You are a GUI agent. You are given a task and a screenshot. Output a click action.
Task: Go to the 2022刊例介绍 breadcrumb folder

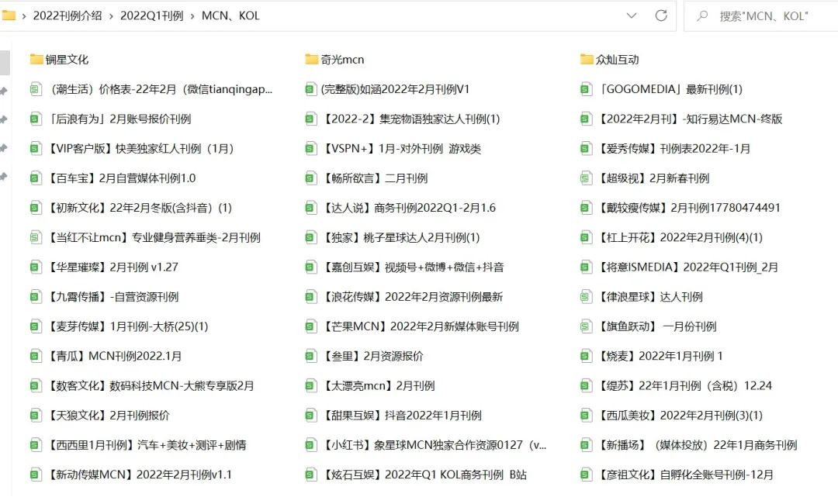point(68,16)
